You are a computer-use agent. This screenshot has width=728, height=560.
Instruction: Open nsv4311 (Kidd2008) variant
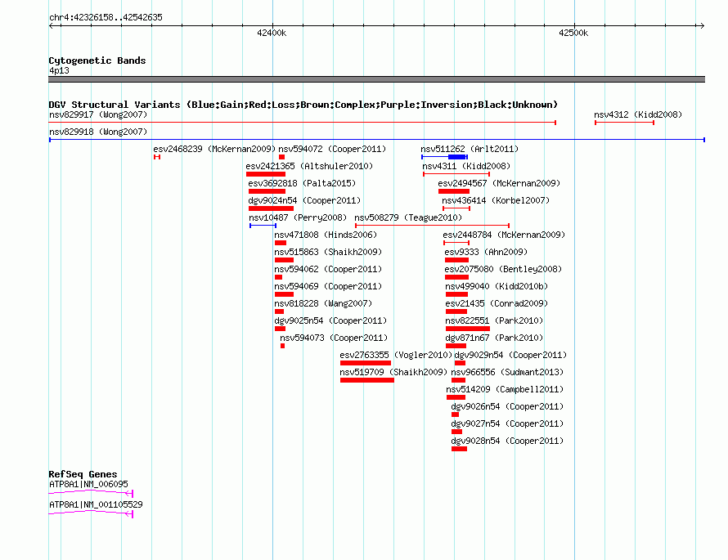(x=466, y=166)
